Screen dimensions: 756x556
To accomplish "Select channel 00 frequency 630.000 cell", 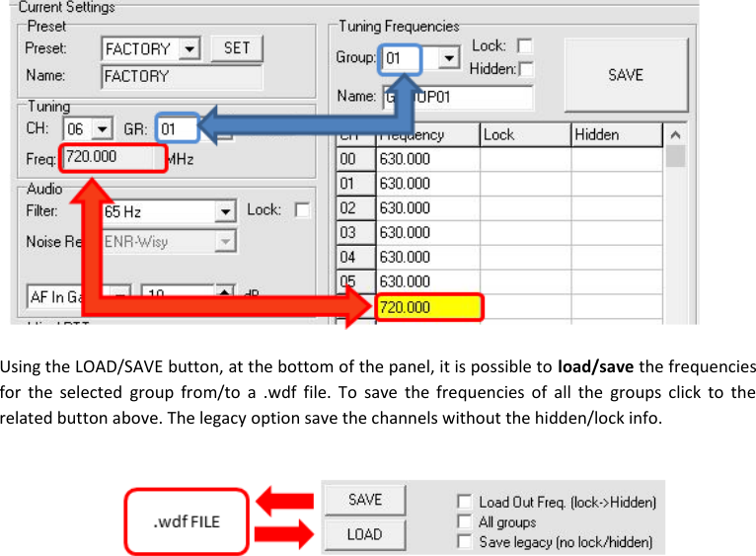I will 427,159.
